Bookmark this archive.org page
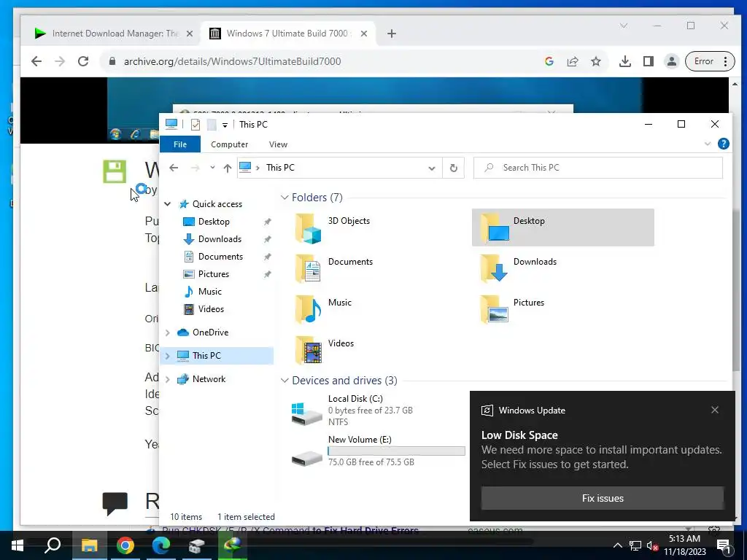 coord(596,61)
